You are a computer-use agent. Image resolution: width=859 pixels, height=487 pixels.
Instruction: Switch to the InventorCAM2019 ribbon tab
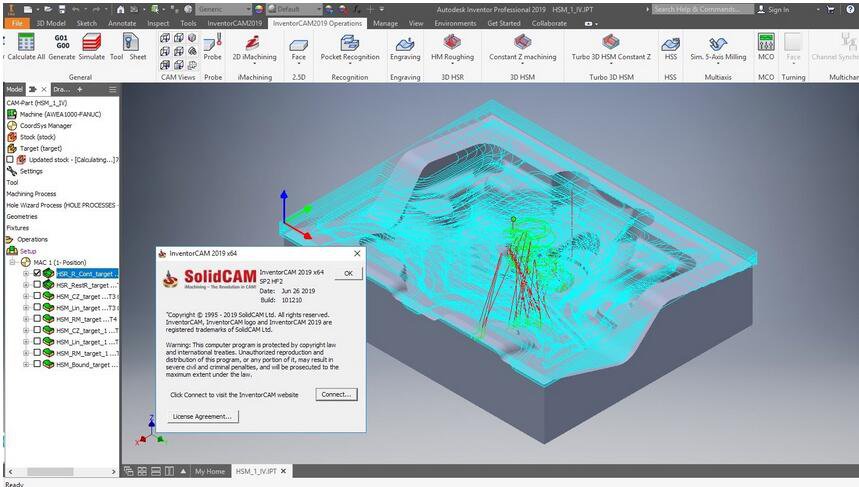234,24
